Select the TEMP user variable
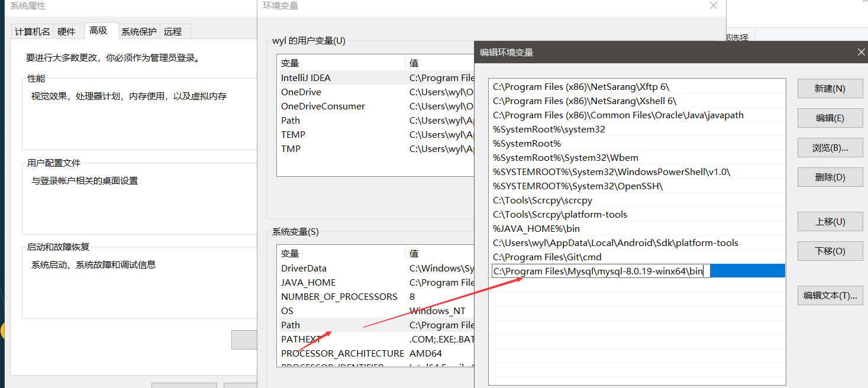Screen dimensions: 868x388 [x=376, y=134]
